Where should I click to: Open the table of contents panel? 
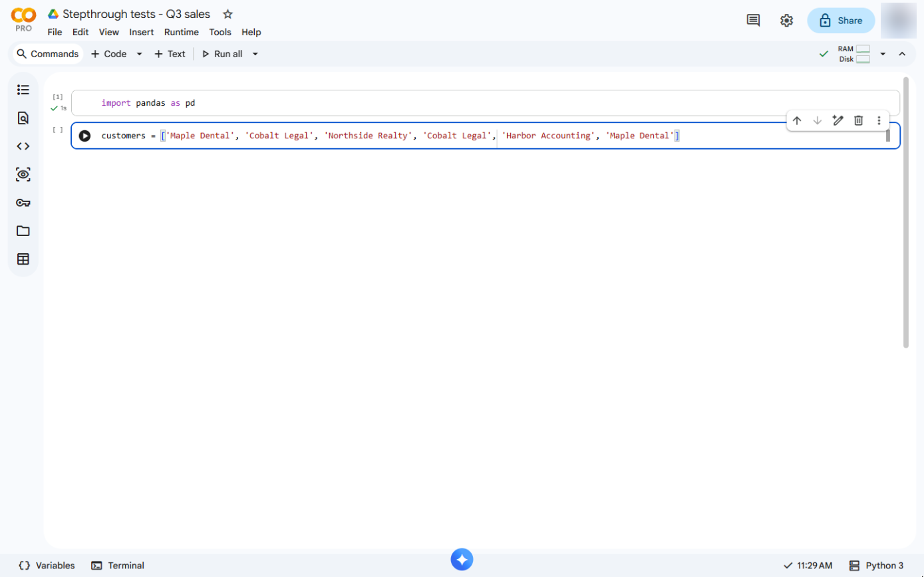pyautogui.click(x=23, y=90)
